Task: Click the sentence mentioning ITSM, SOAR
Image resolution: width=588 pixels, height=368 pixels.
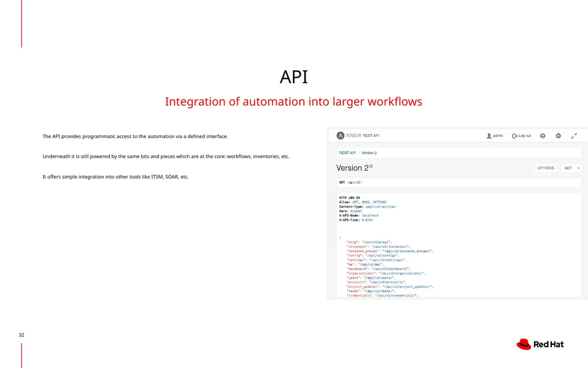Action: tap(115, 177)
